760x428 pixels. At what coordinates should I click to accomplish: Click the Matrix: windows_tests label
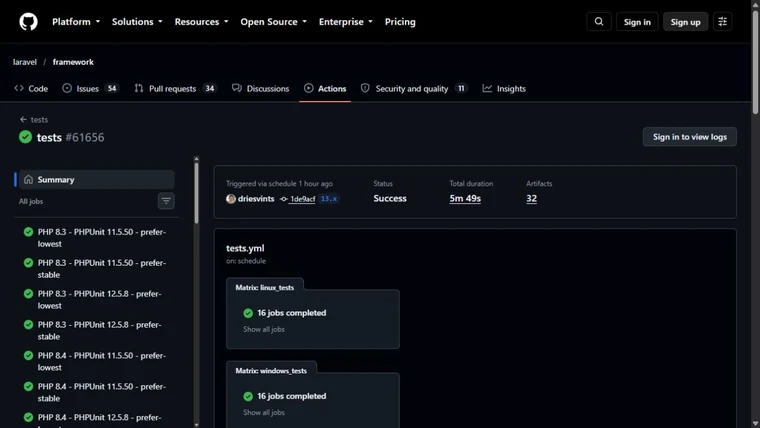point(271,371)
